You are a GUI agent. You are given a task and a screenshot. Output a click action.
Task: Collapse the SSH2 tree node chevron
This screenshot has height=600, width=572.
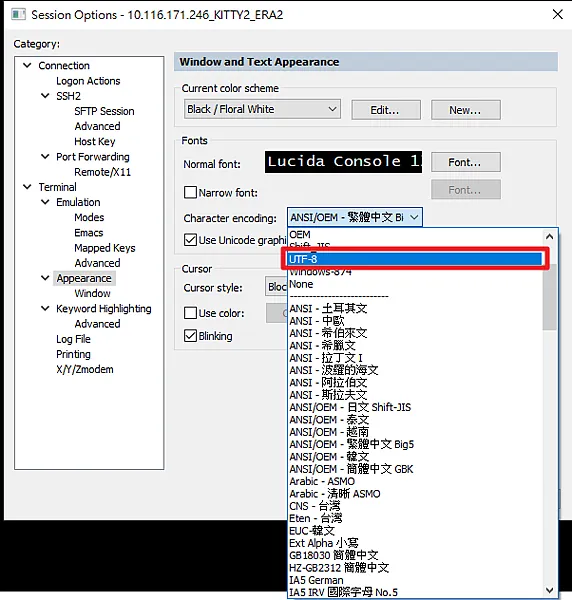45,96
